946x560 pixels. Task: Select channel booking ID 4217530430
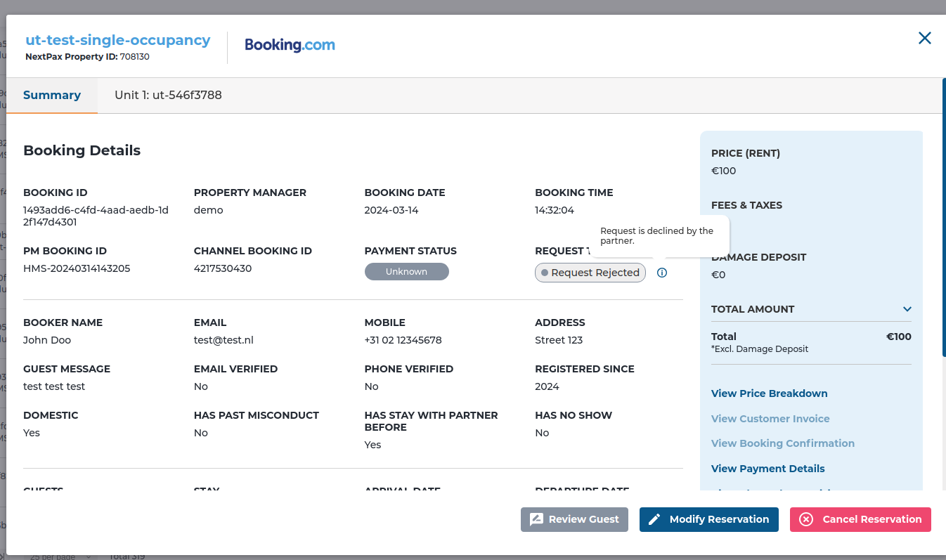click(x=223, y=268)
